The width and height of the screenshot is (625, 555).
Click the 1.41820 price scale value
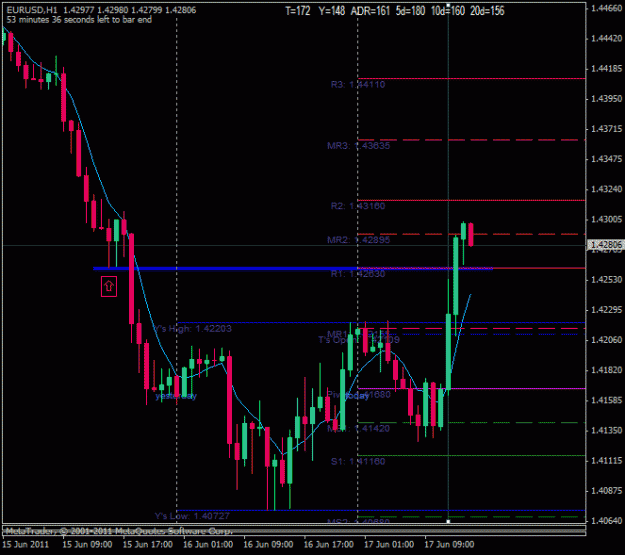pyautogui.click(x=606, y=370)
